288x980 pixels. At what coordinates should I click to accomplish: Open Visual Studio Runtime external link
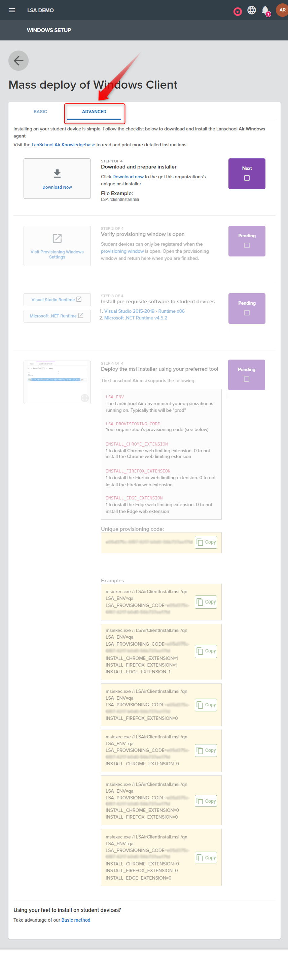click(x=57, y=299)
